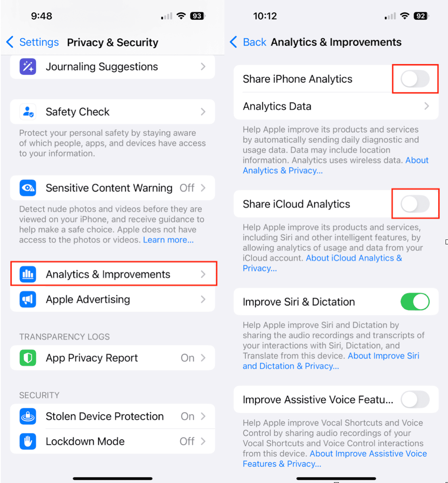Toggle Improve Assistive Voice Features on

415,400
